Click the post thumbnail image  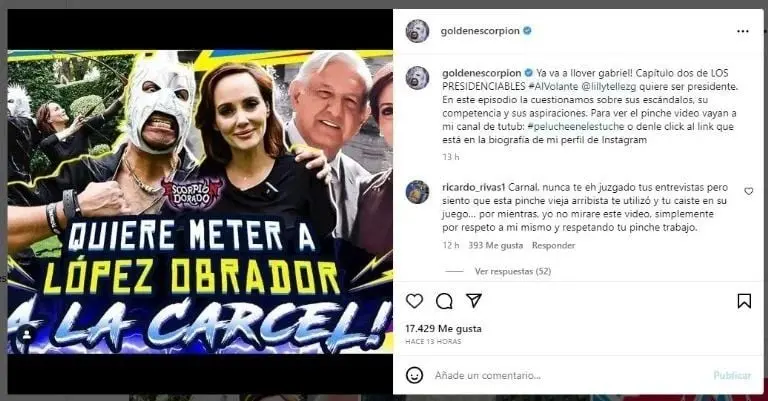200,201
